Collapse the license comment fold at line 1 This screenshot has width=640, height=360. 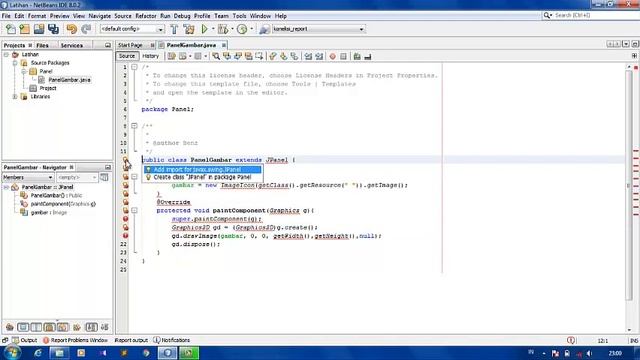[x=134, y=67]
